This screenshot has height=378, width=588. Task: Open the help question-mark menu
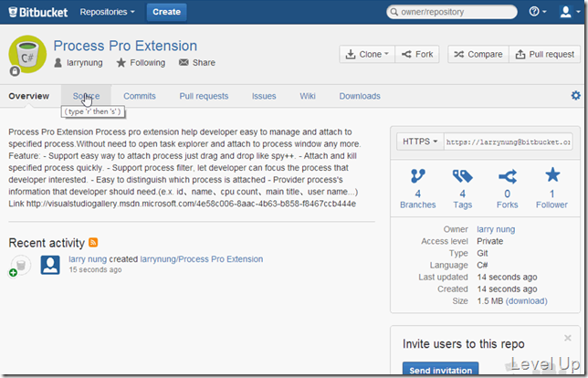(x=538, y=12)
